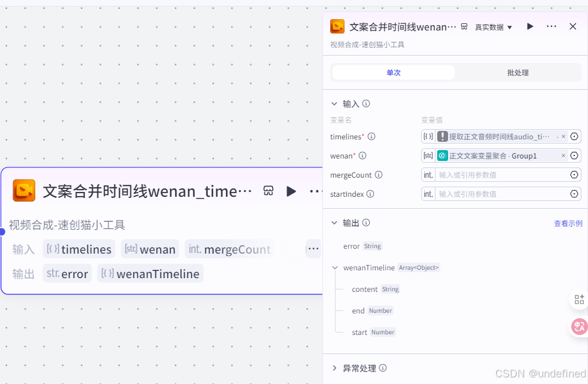The image size is (588, 384).
Task: Open 真实数据 dropdown in panel header
Action: pos(493,27)
